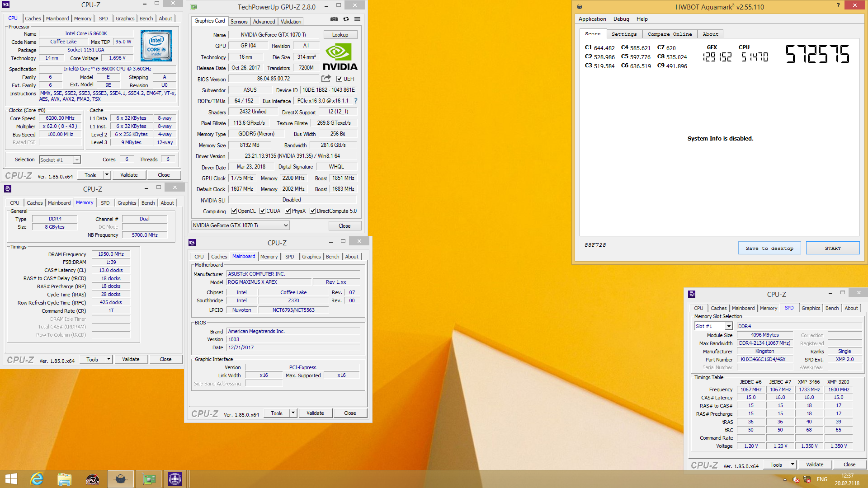Image resolution: width=868 pixels, height=488 pixels.
Task: Click the START button in Aquamark
Action: [x=833, y=248]
